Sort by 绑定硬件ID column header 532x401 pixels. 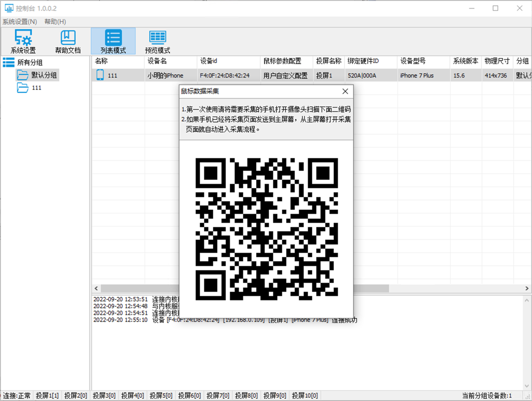point(371,61)
